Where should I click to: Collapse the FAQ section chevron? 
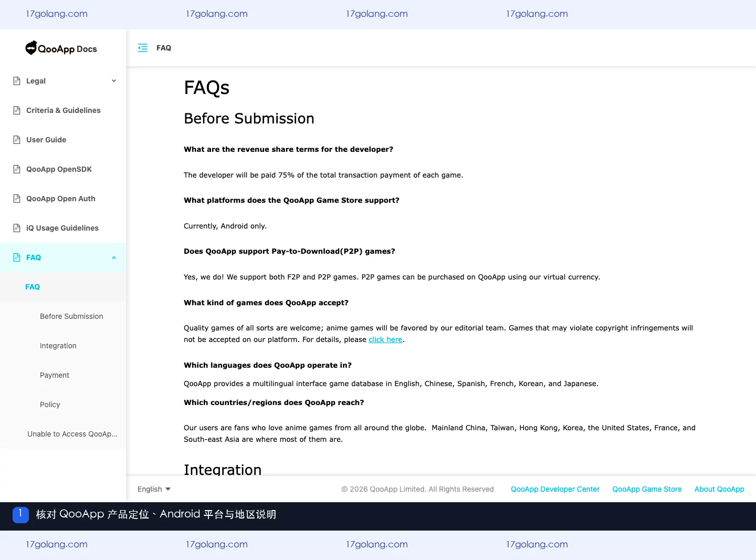(114, 257)
